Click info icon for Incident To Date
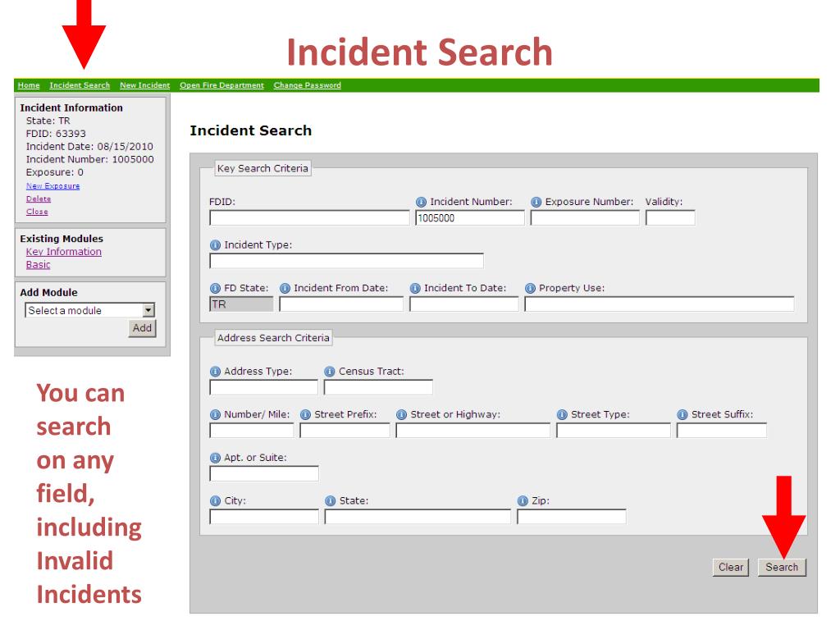840x630 pixels. coord(415,288)
